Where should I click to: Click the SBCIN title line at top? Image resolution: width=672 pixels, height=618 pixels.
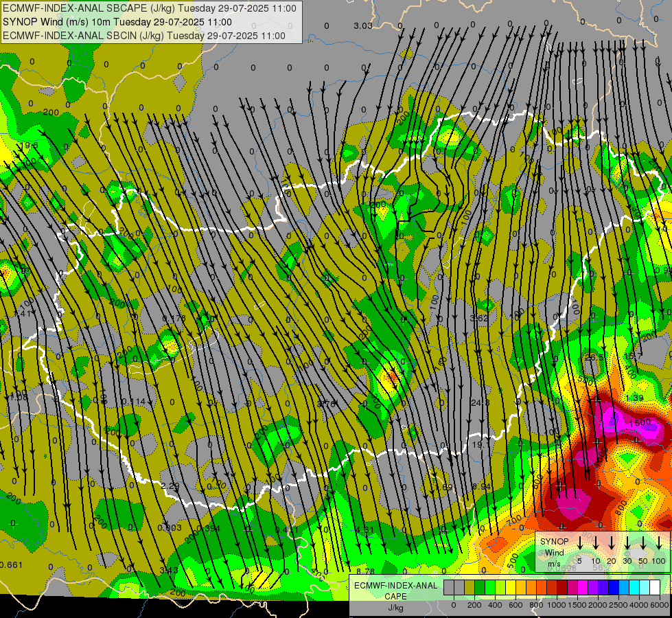coord(144,36)
